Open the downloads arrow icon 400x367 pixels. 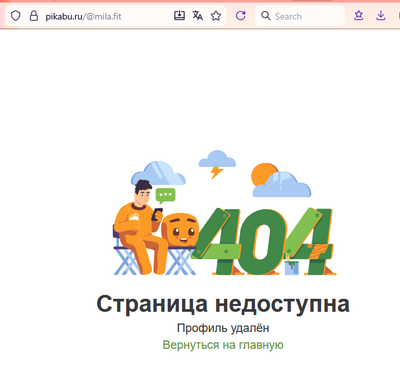click(x=381, y=15)
